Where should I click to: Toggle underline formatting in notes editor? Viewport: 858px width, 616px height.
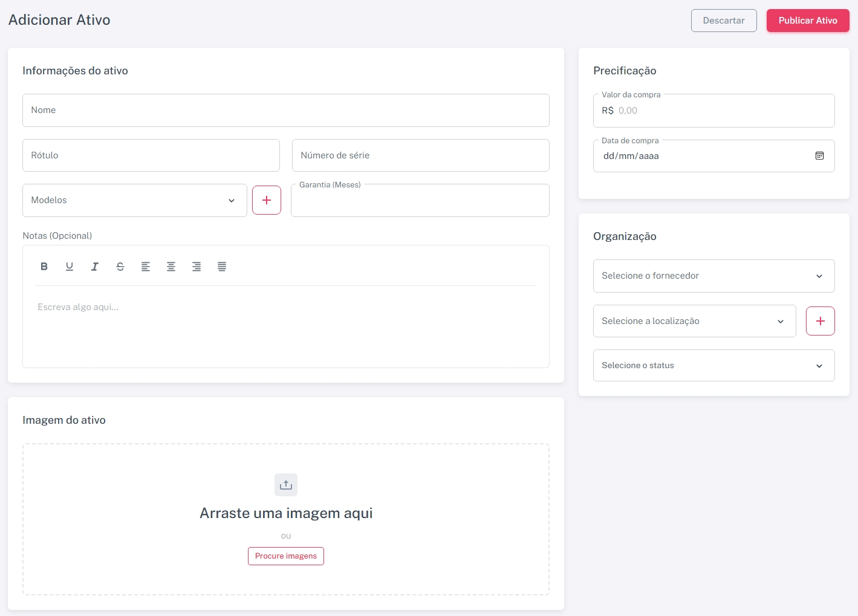70,267
